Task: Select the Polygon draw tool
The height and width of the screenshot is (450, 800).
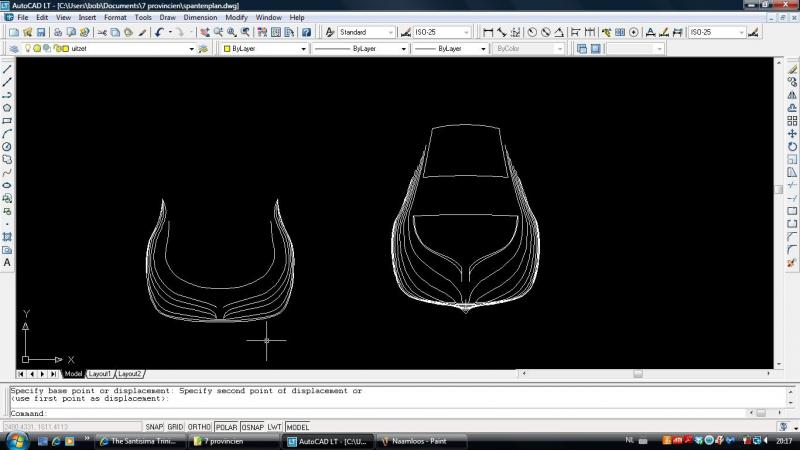Action: pos(7,108)
